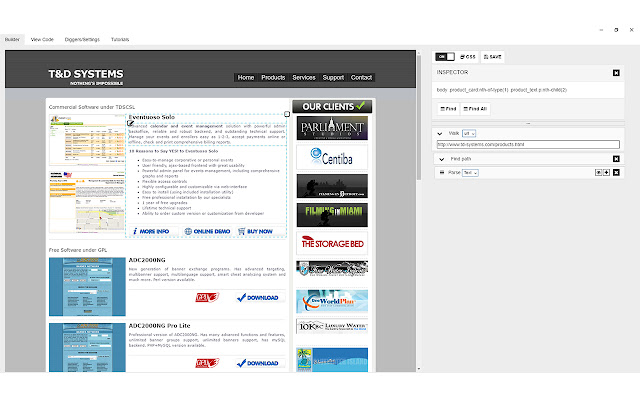
Task: Click the Walk URL input field
Action: [x=528, y=144]
